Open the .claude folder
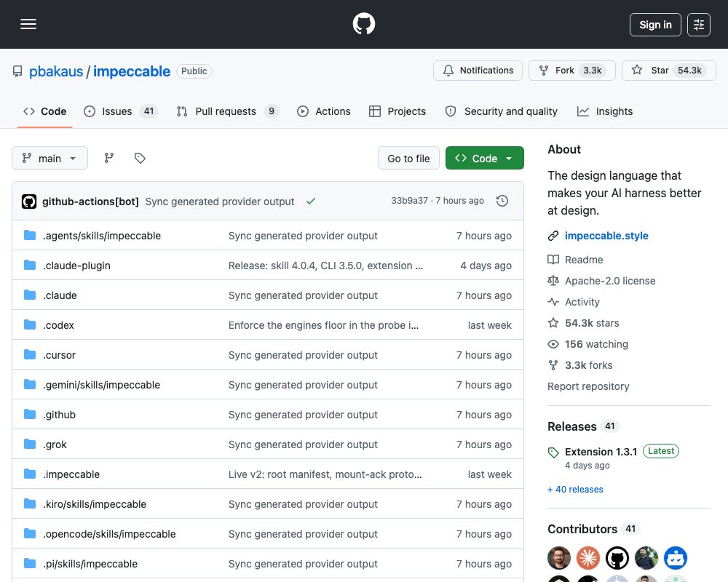This screenshot has height=582, width=728. pos(60,295)
